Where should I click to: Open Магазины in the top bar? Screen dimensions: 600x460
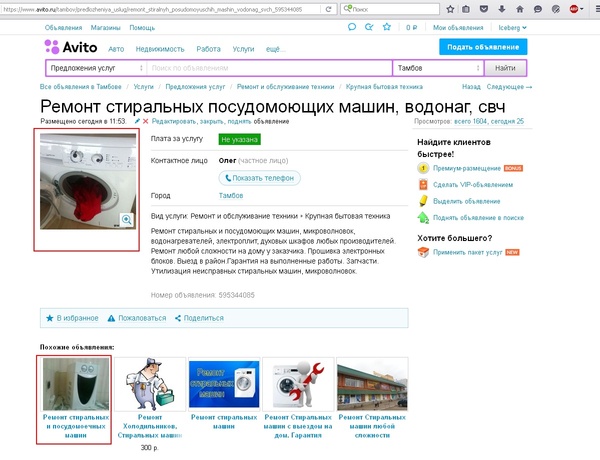coord(106,28)
